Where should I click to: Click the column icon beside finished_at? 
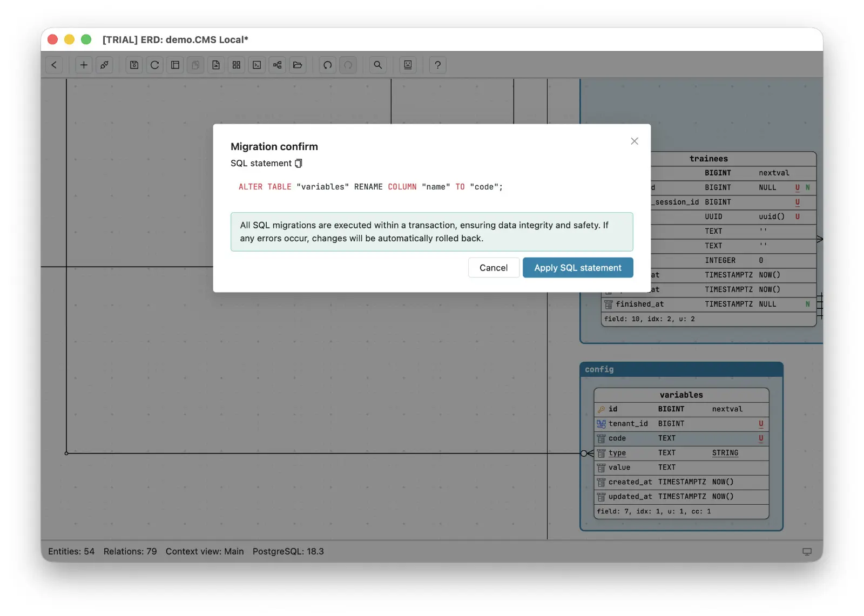click(609, 304)
